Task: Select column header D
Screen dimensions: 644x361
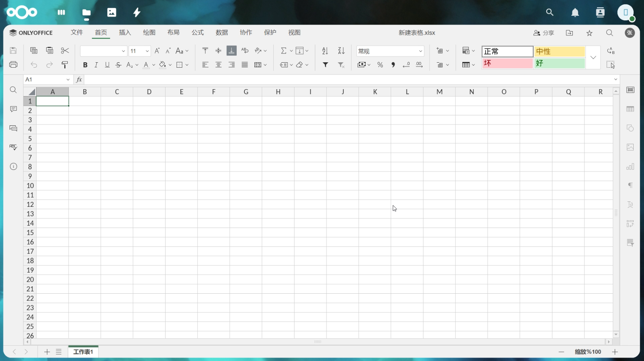Action: pyautogui.click(x=149, y=91)
